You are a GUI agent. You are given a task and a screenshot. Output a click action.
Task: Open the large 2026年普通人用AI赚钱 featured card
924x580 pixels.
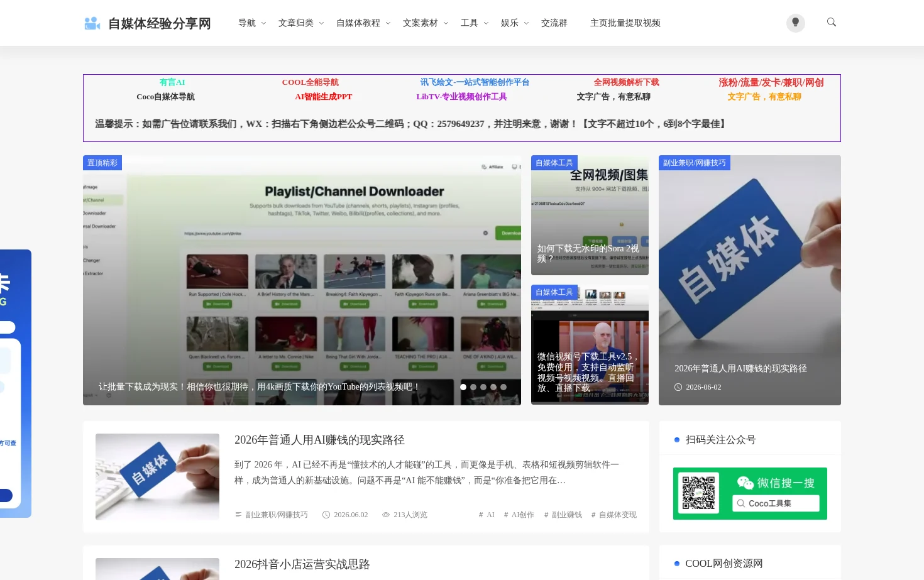(750, 280)
